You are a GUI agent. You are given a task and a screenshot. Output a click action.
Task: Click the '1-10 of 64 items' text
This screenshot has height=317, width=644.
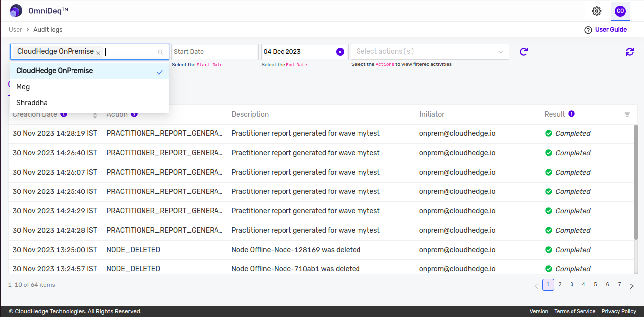[x=32, y=285]
